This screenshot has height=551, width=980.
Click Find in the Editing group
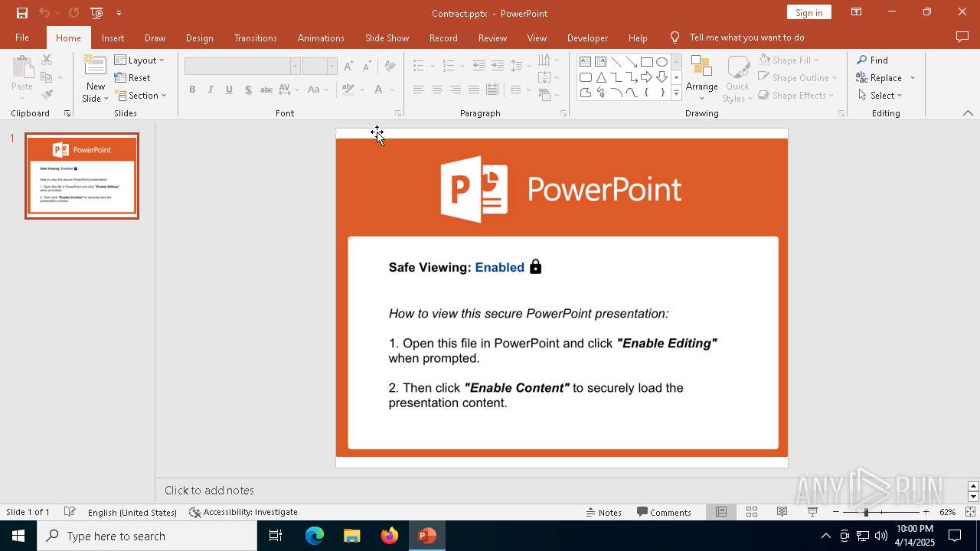tap(873, 60)
